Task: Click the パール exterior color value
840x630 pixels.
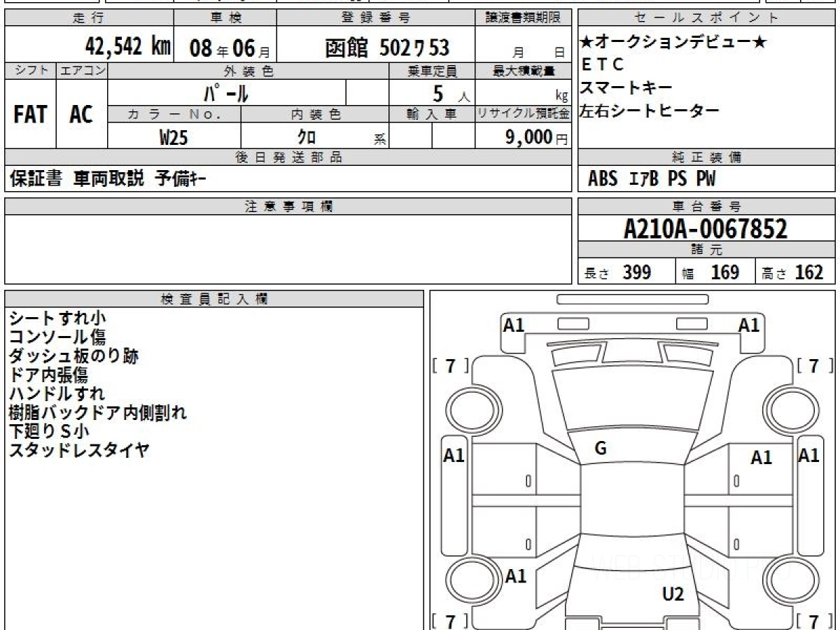Action: click(x=226, y=93)
